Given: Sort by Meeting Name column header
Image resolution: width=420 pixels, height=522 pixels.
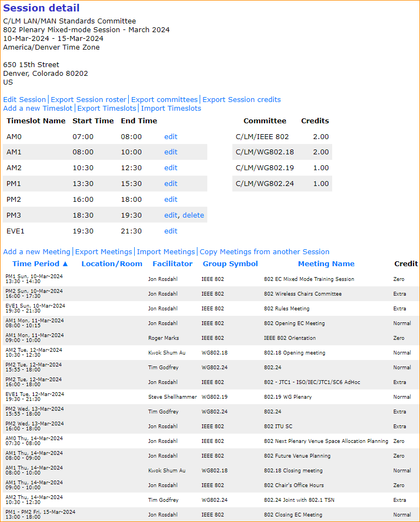Looking at the screenshot, I should 326,263.
